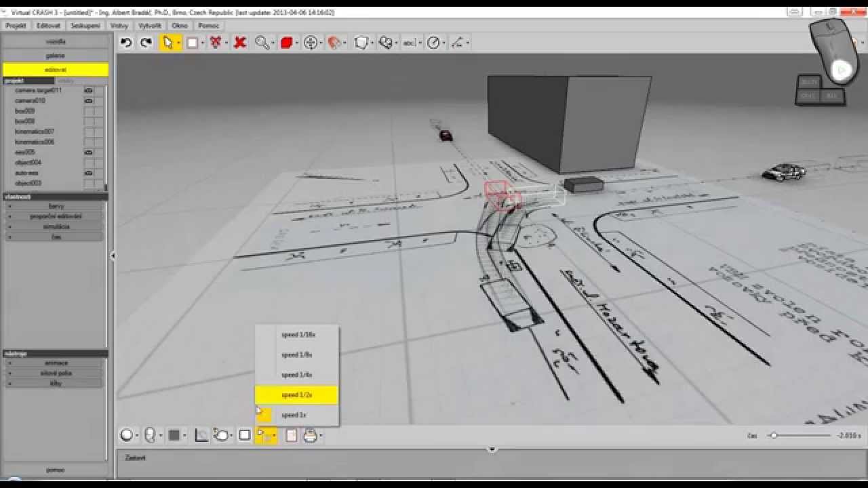Click the vozidla panel button

(x=56, y=41)
